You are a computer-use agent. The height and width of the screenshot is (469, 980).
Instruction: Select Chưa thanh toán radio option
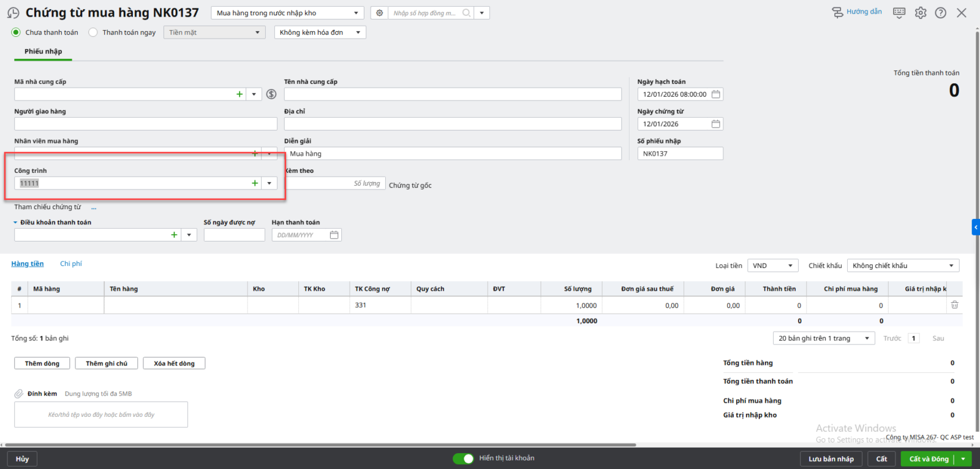pos(16,32)
